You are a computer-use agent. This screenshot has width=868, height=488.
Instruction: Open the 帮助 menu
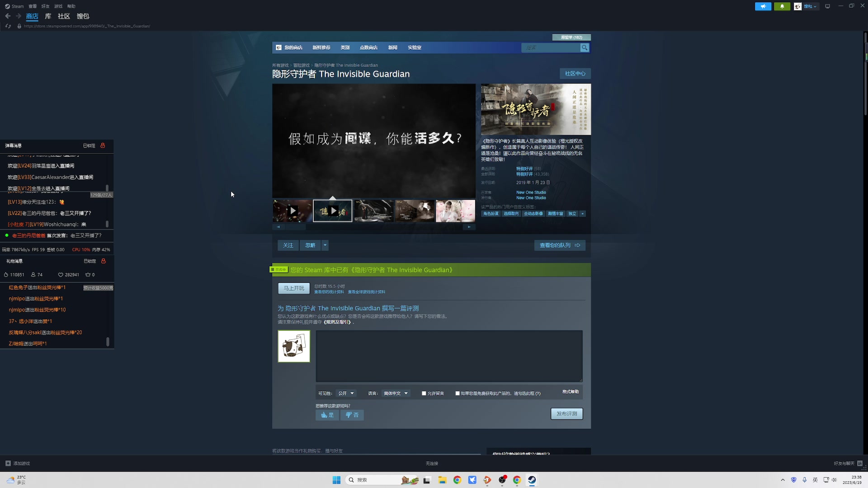pyautogui.click(x=71, y=6)
